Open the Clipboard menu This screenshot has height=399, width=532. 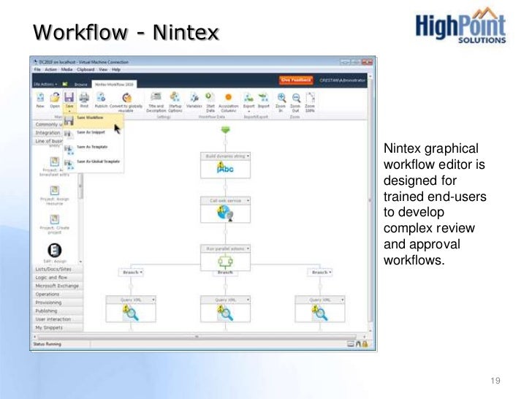point(85,69)
